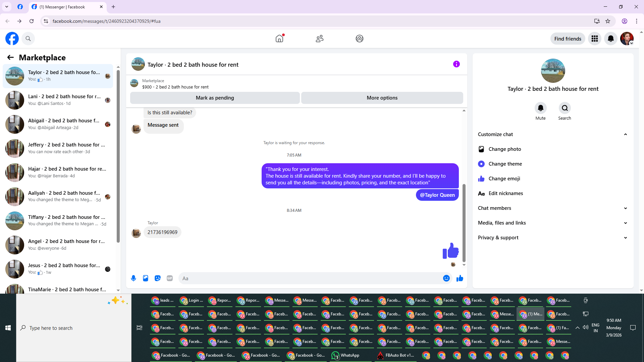This screenshot has height=362, width=644.
Task: Click Mark as pending button
Action: tap(215, 98)
